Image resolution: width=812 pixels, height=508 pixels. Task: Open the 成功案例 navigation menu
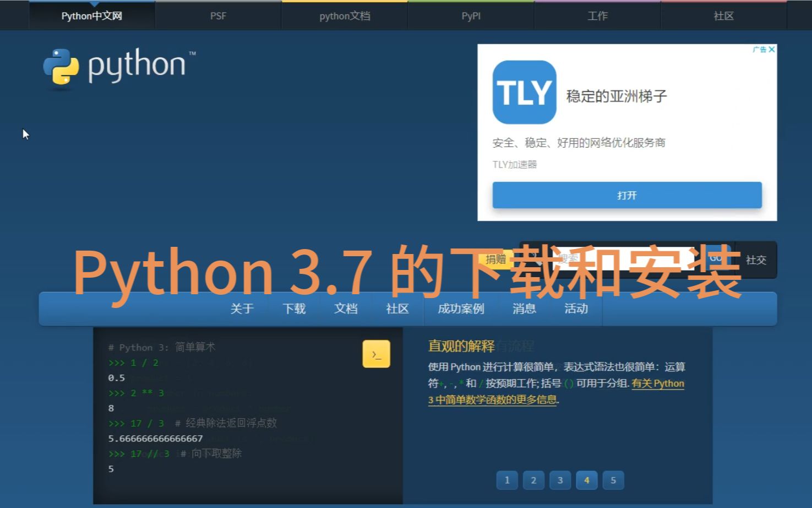(461, 309)
